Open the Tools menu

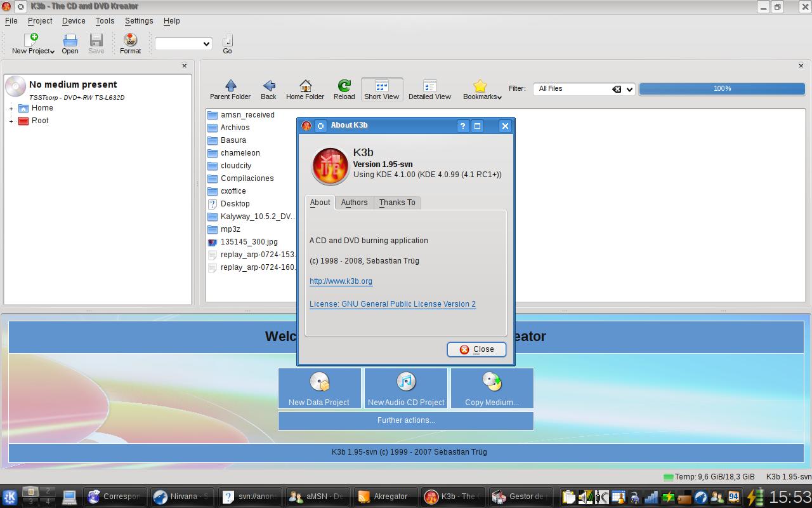[105, 21]
